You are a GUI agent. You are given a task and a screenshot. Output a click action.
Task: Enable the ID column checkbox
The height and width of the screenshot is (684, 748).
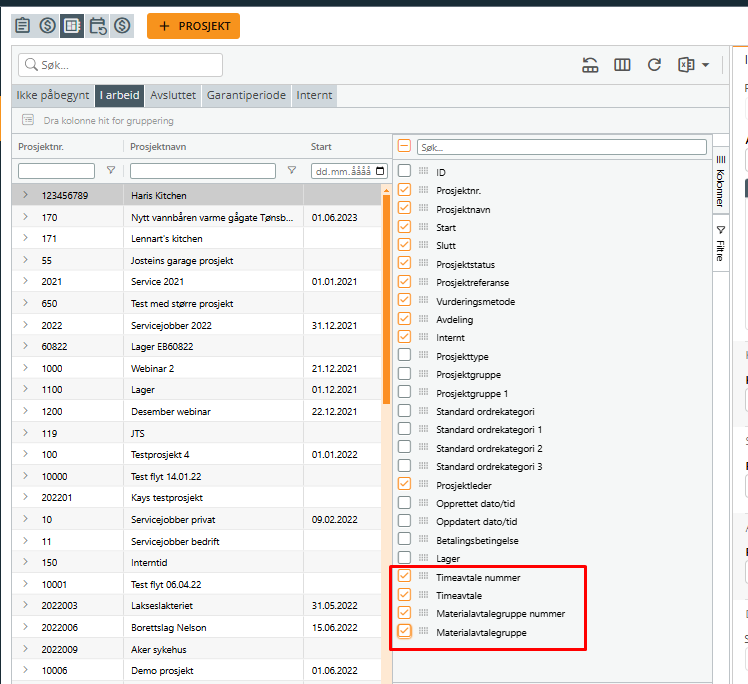coord(404,171)
